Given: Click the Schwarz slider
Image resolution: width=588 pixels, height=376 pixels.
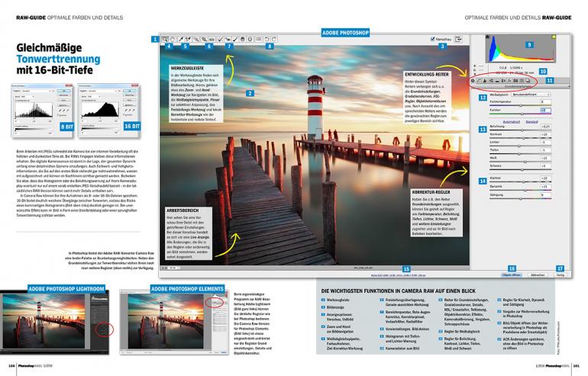Looking at the screenshot, I should [x=521, y=169].
